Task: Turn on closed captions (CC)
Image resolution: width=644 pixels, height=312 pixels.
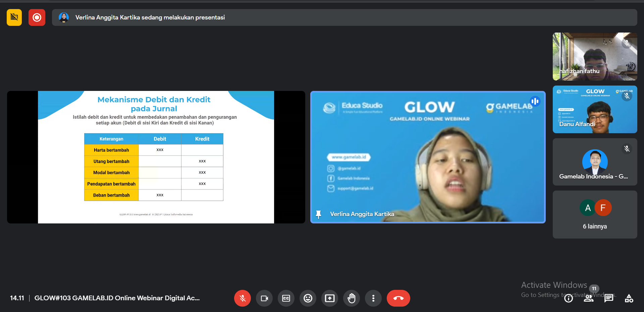Action: tap(286, 298)
